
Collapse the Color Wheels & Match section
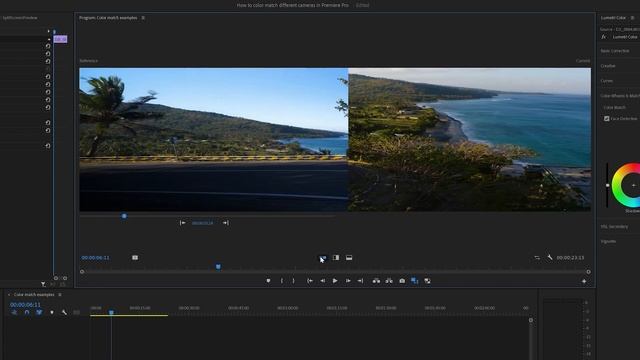click(620, 96)
